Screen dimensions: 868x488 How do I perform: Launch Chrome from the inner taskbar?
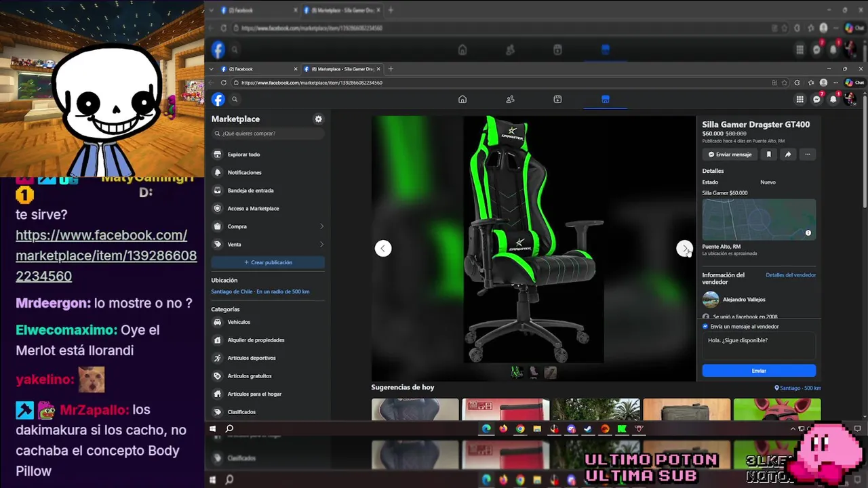[x=520, y=428]
